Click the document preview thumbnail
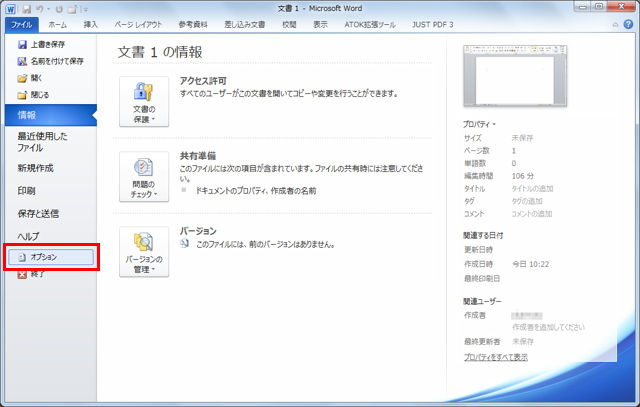Screen dimensions: 640x407 point(515,76)
